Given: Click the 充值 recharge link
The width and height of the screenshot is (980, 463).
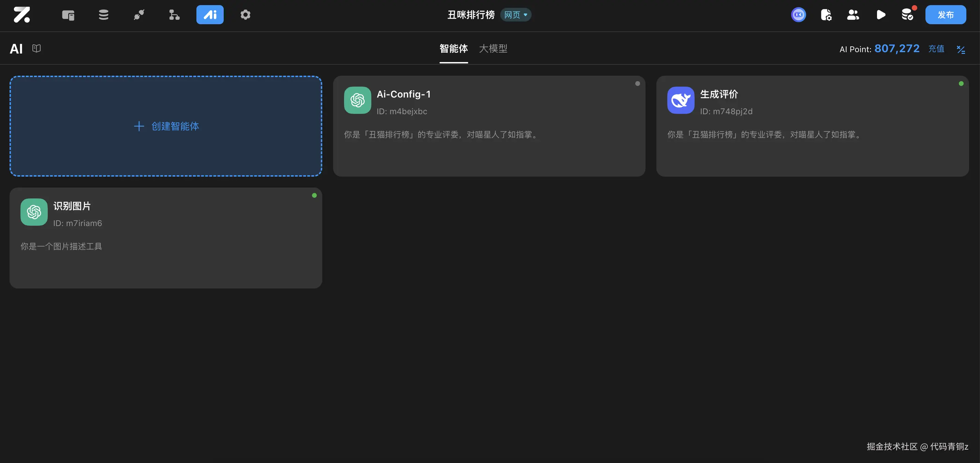Looking at the screenshot, I should [936, 49].
